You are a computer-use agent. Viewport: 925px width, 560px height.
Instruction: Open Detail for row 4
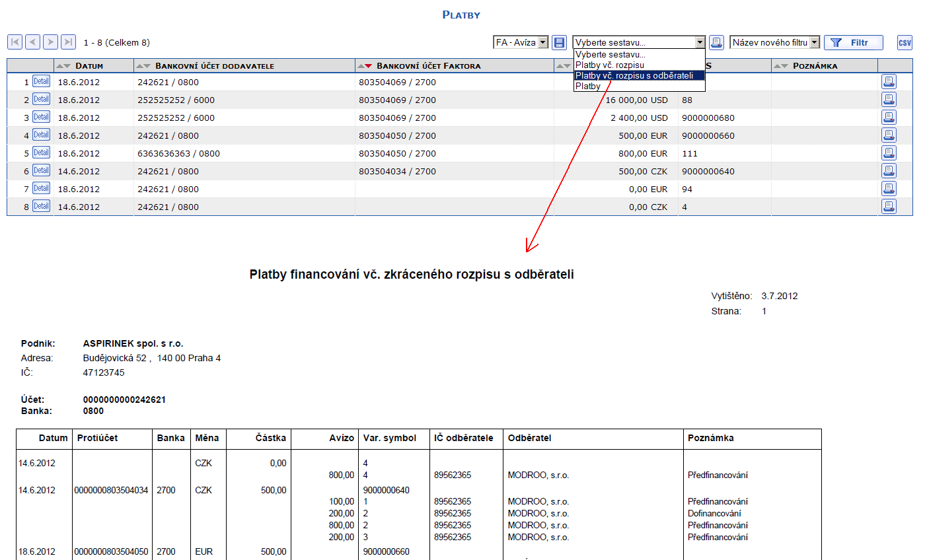[x=41, y=135]
